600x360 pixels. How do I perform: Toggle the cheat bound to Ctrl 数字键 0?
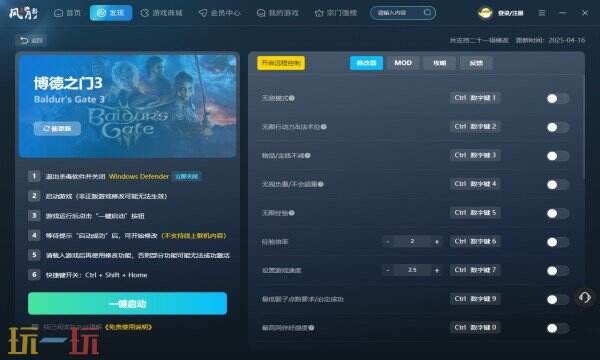(558, 328)
